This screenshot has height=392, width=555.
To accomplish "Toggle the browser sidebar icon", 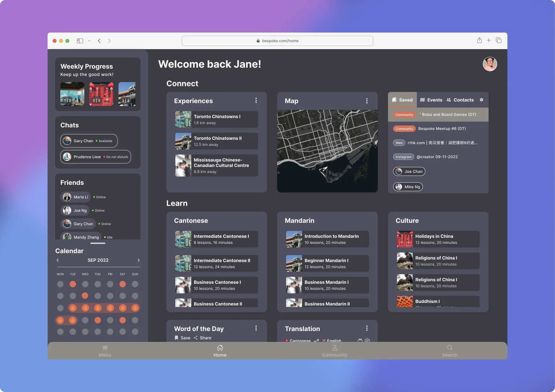I will pos(80,41).
